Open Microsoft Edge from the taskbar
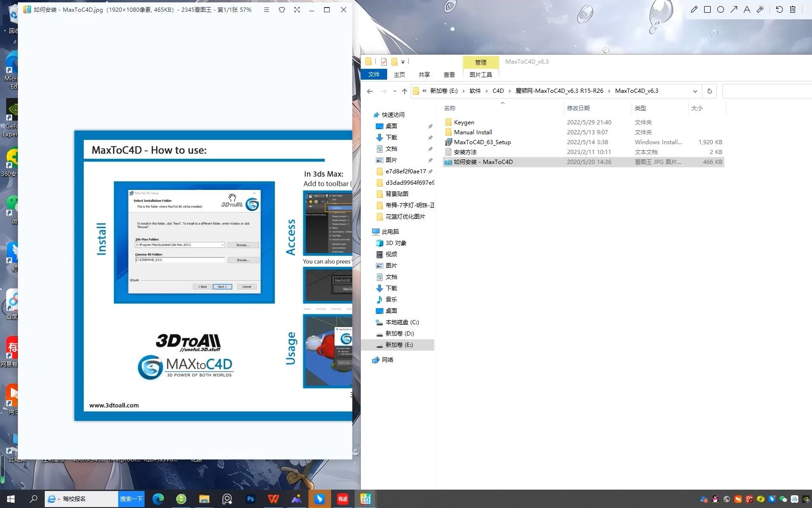This screenshot has height=508, width=812. [x=158, y=499]
